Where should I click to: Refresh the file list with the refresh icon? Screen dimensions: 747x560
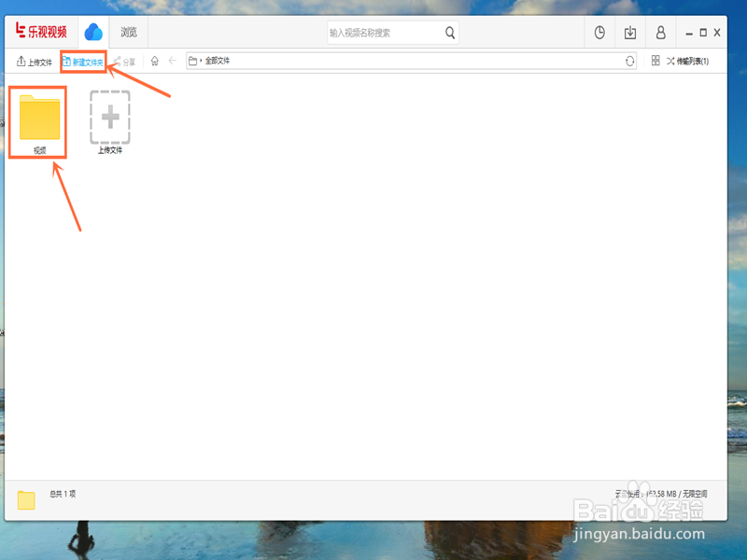tap(631, 60)
